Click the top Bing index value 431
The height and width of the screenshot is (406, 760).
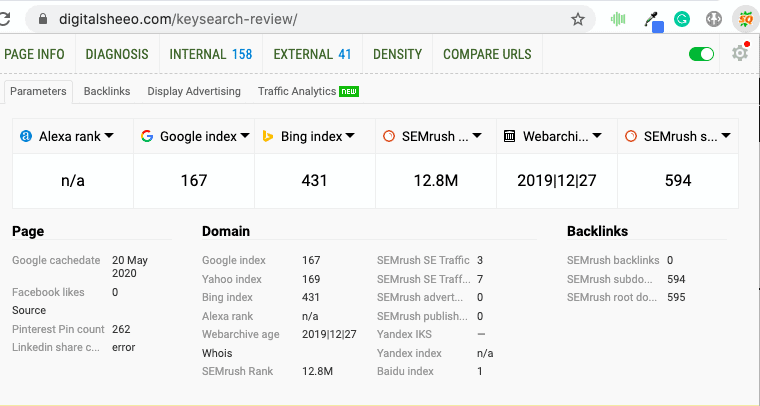(x=315, y=181)
